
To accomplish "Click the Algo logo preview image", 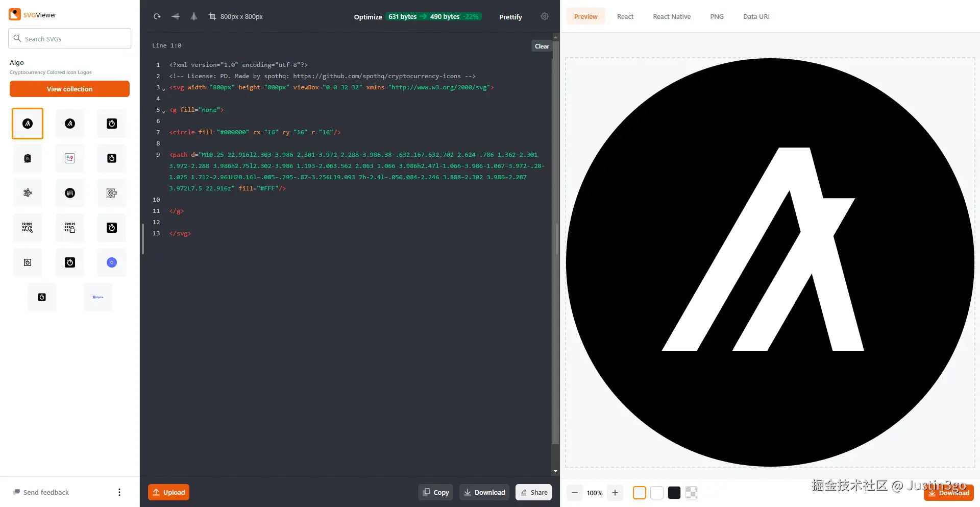I will 770,262.
